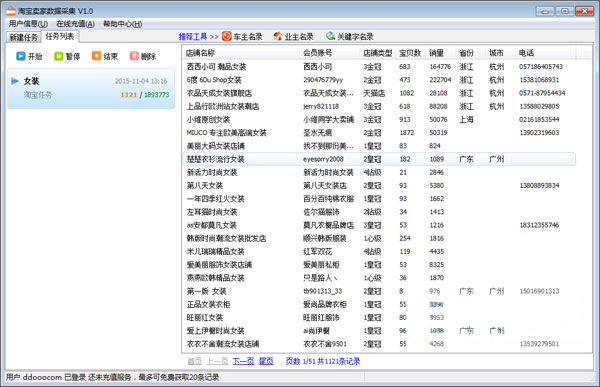Open the 用户信息(U) menu
This screenshot has height=387, width=600.
point(28,24)
